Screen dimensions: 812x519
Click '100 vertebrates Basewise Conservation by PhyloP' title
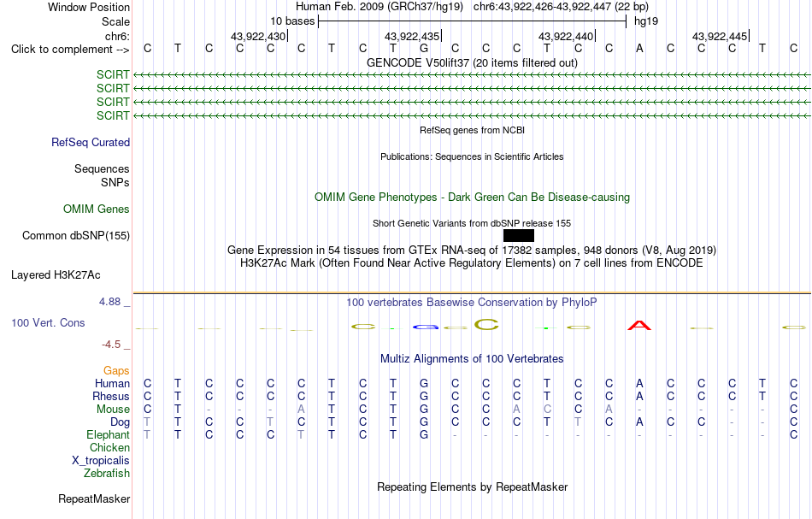tap(472, 303)
